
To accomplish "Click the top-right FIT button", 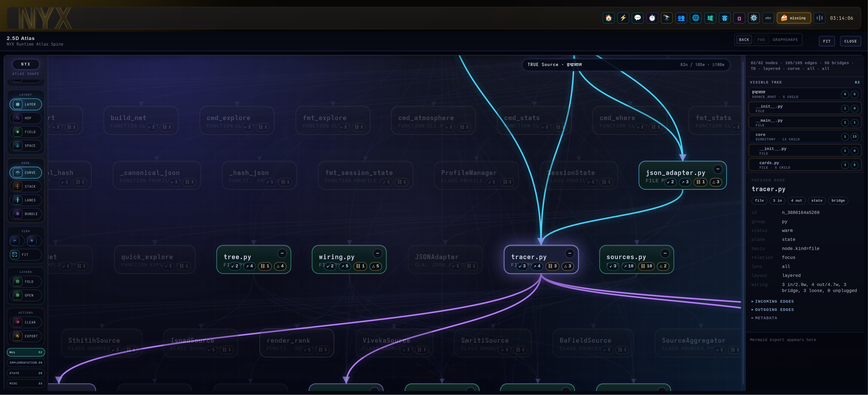I will tap(827, 41).
